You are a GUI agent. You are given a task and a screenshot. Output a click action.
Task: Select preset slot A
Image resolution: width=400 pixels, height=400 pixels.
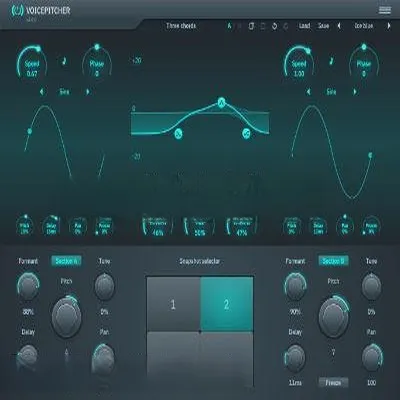click(229, 26)
